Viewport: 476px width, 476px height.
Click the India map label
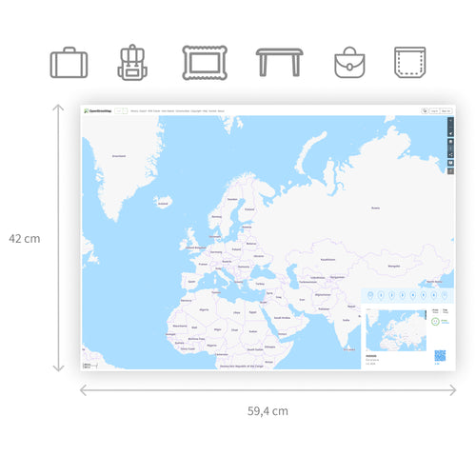click(346, 320)
